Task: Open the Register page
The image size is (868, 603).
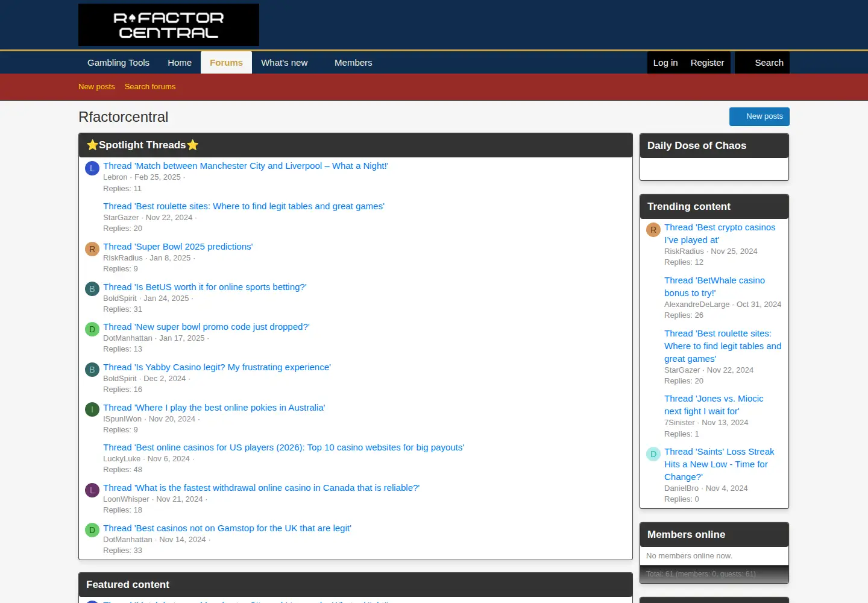Action: point(708,63)
